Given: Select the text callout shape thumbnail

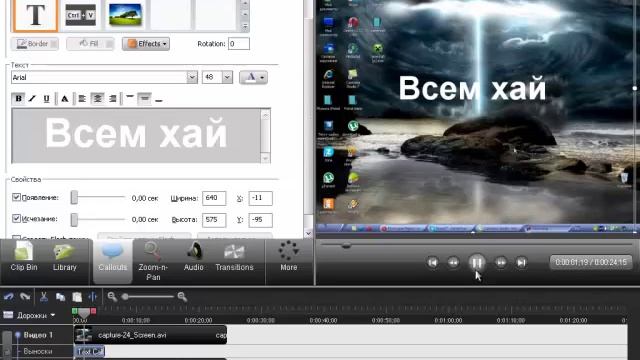Looking at the screenshot, I should click(x=35, y=15).
